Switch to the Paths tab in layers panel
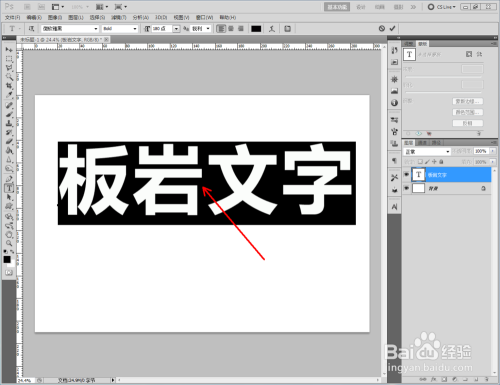 436,143
